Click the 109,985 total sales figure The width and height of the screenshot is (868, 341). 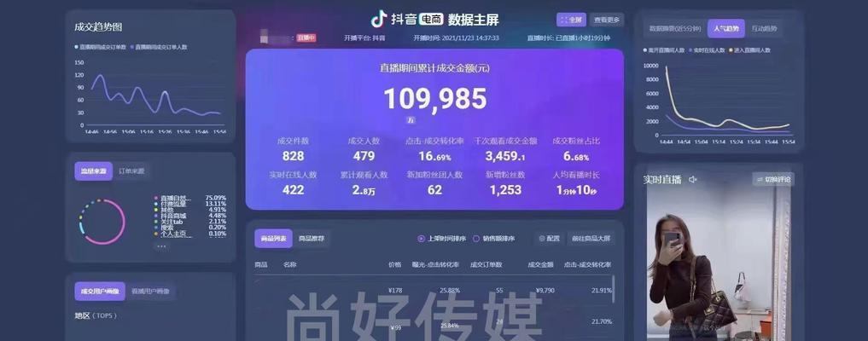coord(435,99)
